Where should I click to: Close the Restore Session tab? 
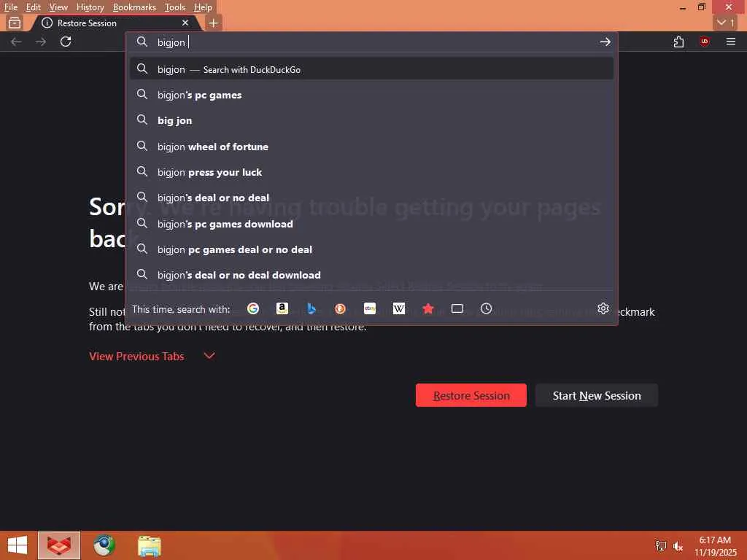[185, 23]
